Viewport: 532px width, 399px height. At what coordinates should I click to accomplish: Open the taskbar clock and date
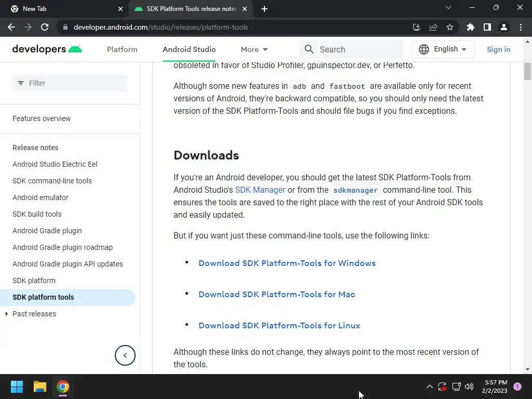tap(495, 387)
